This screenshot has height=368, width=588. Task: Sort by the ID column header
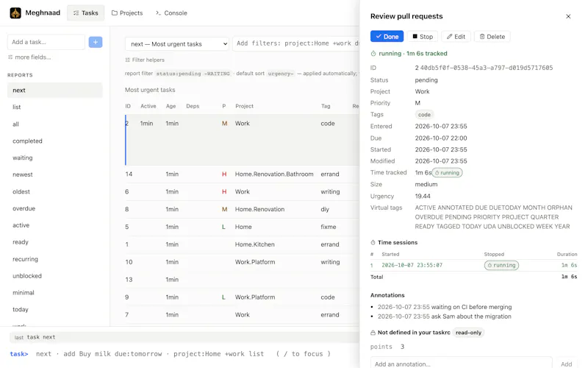pos(128,106)
